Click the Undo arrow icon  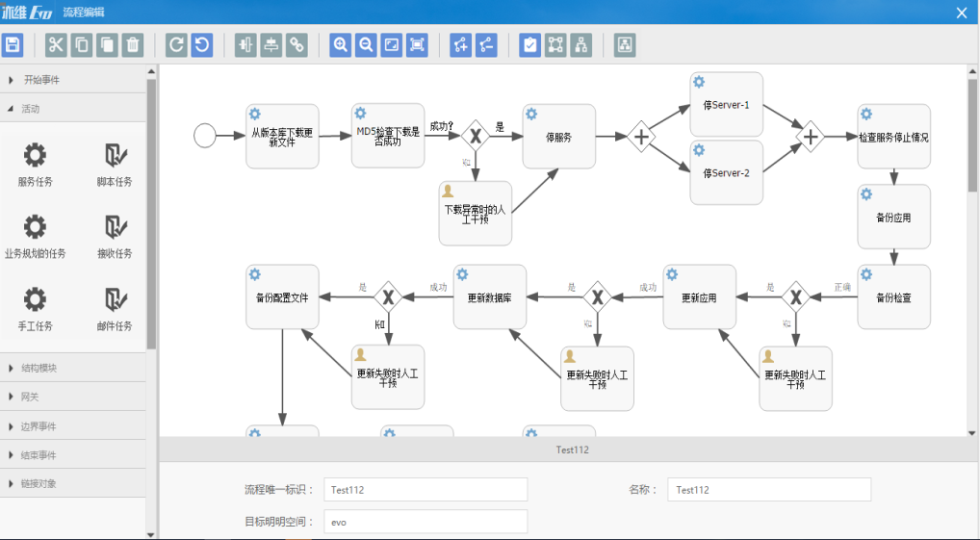tap(201, 45)
